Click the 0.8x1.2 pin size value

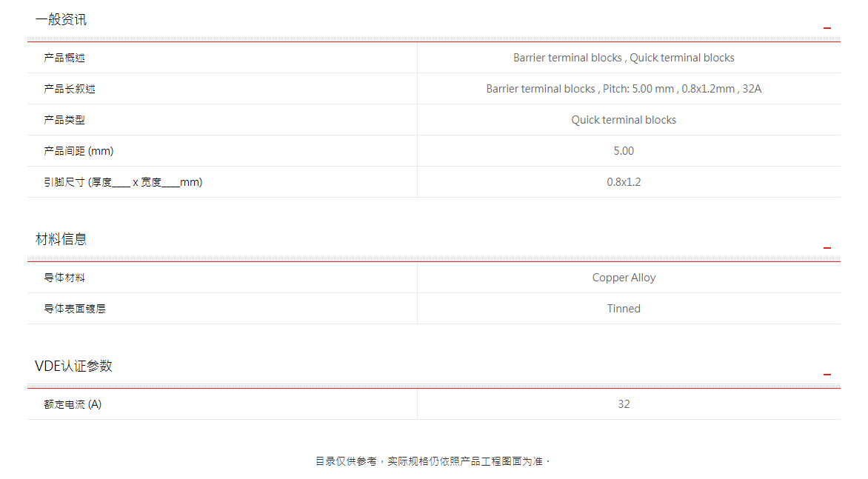click(x=624, y=182)
